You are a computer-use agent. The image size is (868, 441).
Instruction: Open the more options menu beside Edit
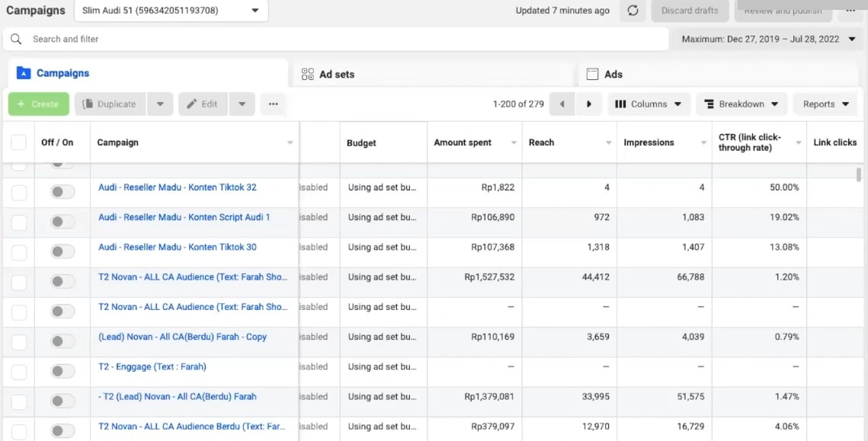273,104
